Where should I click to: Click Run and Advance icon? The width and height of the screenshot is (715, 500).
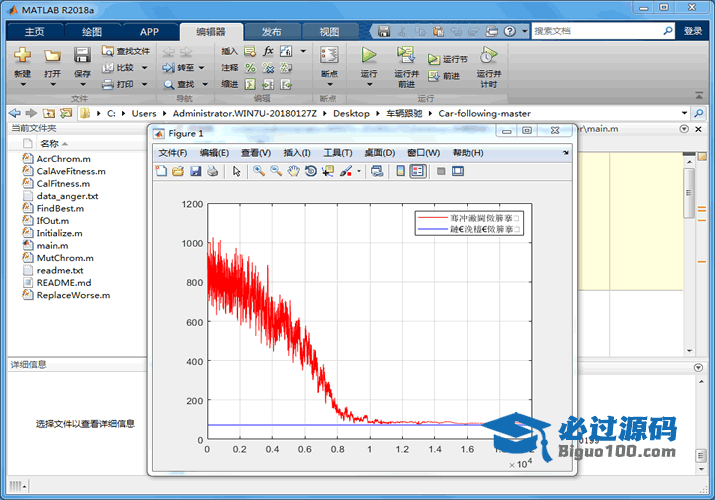[405, 56]
